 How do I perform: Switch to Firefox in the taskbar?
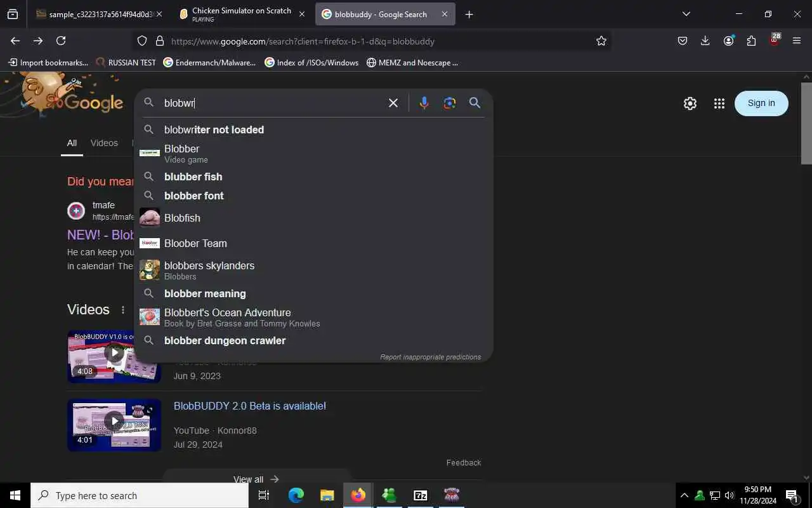pyautogui.click(x=358, y=495)
